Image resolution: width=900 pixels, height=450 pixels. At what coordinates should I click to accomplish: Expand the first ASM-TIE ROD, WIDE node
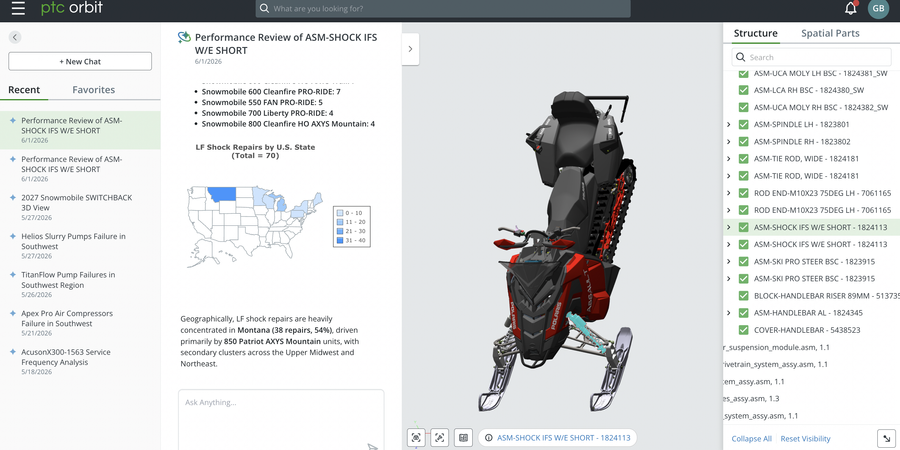[x=728, y=158]
